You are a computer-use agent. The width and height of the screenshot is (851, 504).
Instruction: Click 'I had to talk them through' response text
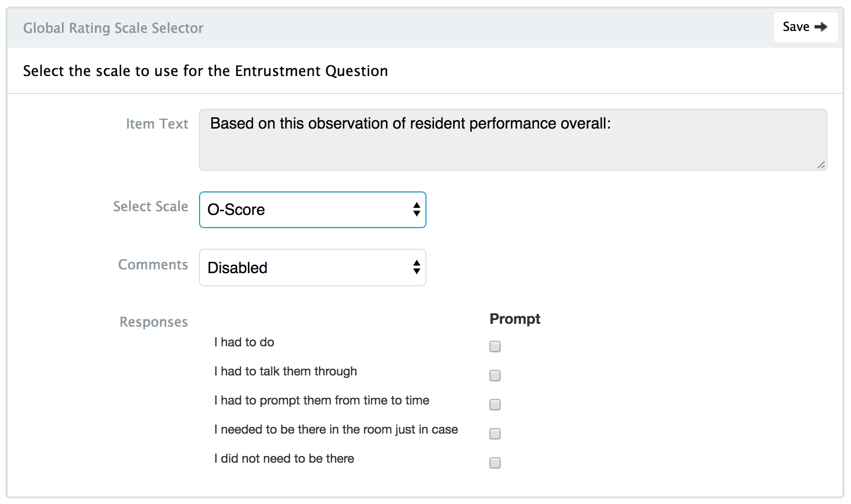286,371
